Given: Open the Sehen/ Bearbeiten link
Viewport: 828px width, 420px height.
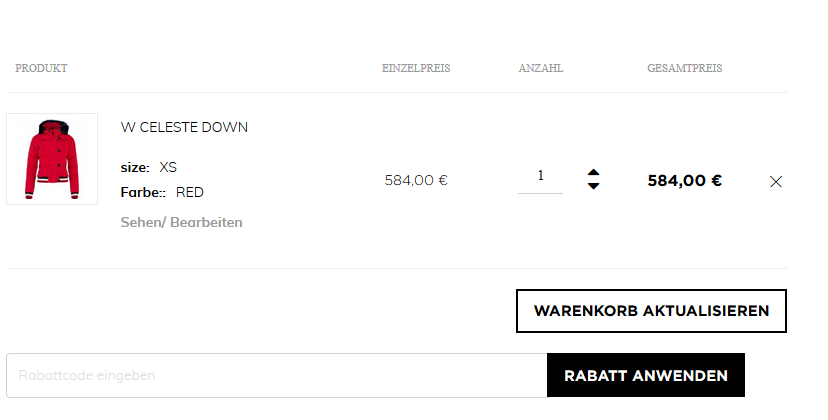Looking at the screenshot, I should (x=181, y=222).
